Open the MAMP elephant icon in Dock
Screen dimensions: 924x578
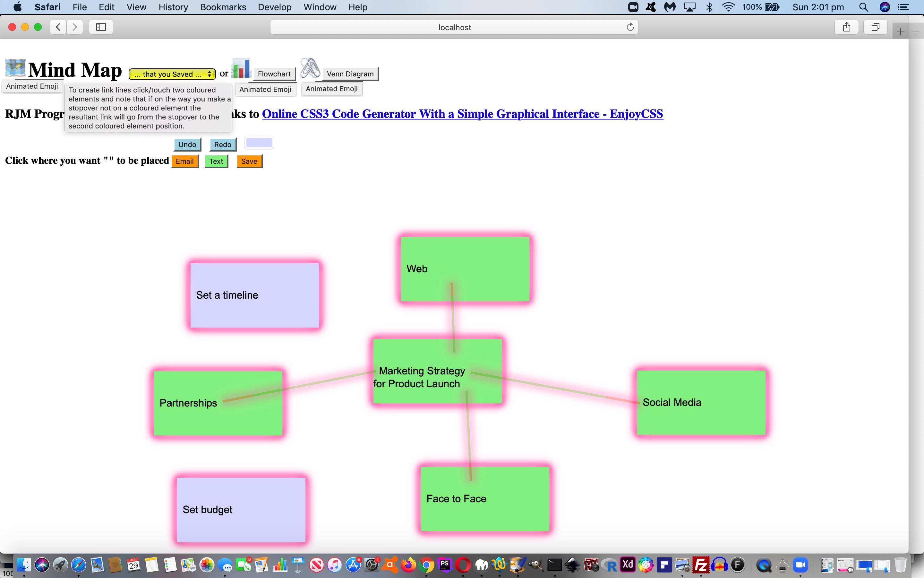pos(482,565)
